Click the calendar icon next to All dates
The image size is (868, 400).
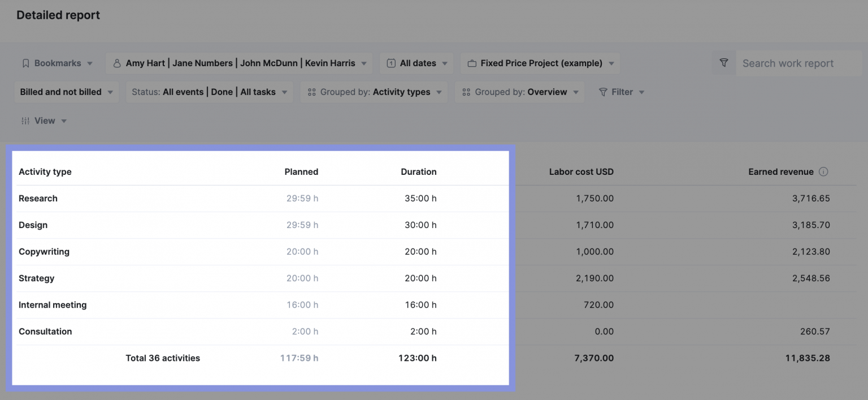390,63
